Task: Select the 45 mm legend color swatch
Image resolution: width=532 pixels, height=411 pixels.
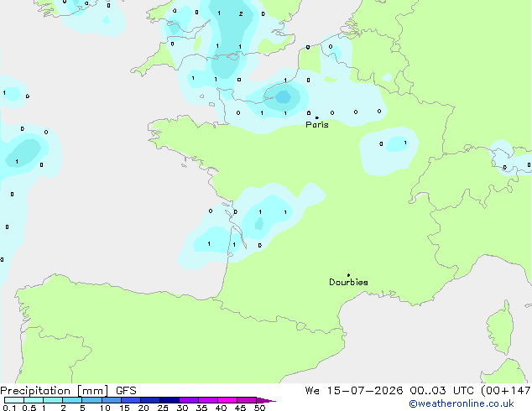Action: [247, 400]
